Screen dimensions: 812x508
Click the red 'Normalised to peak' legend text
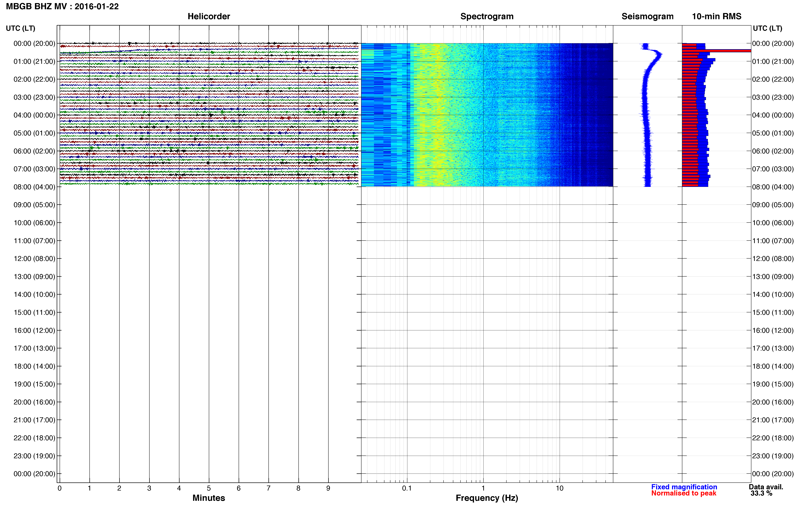click(x=684, y=493)
